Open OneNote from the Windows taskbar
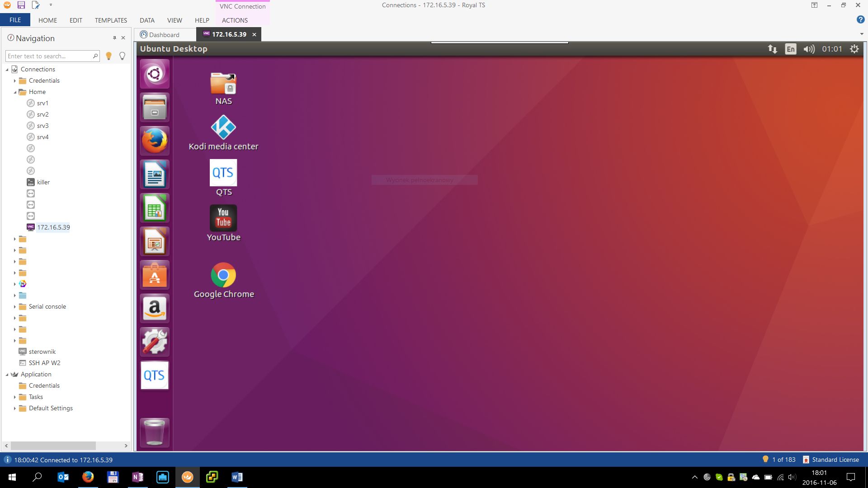The image size is (868, 488). pos(137,477)
